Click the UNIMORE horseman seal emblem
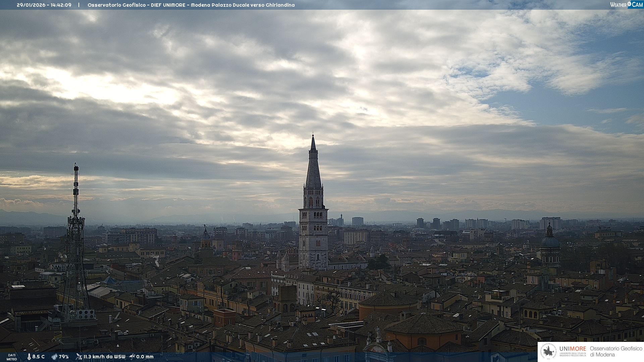The width and height of the screenshot is (644, 362). click(x=548, y=352)
